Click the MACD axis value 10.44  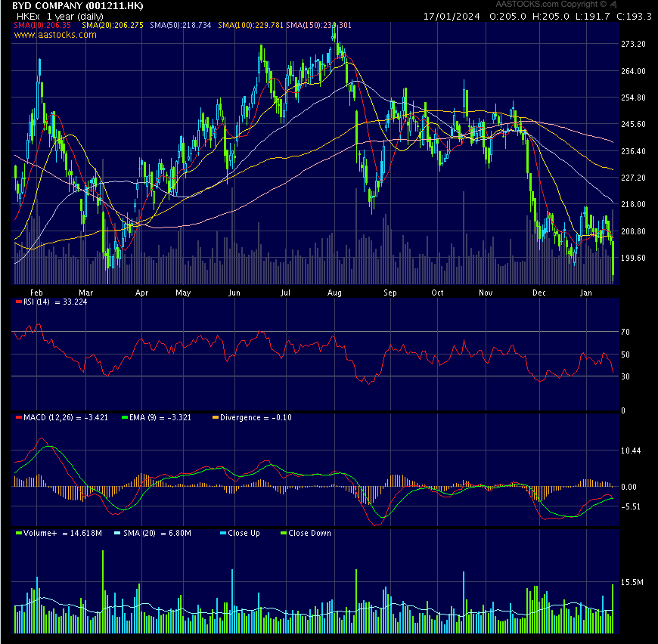click(631, 450)
